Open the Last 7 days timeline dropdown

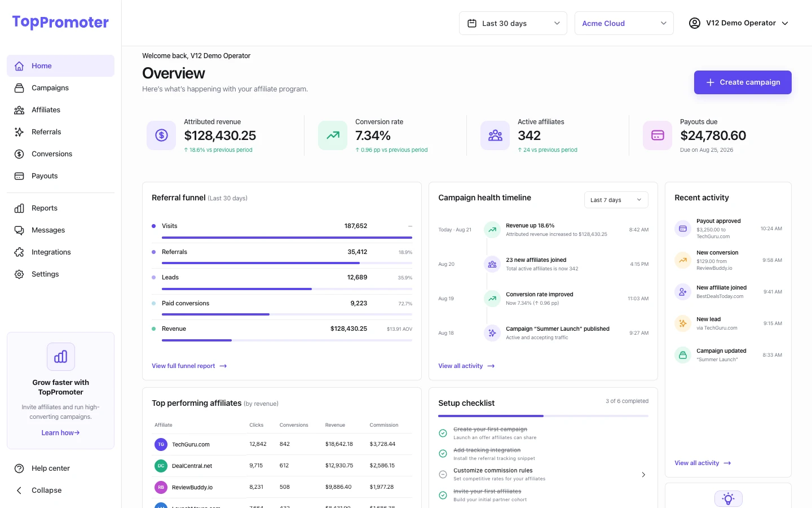pos(616,200)
